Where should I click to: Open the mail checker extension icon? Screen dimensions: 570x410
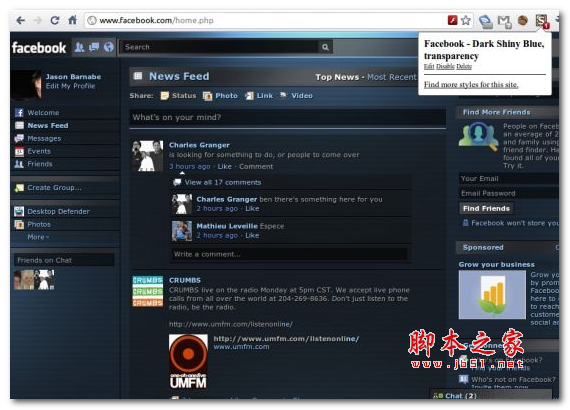pos(504,21)
